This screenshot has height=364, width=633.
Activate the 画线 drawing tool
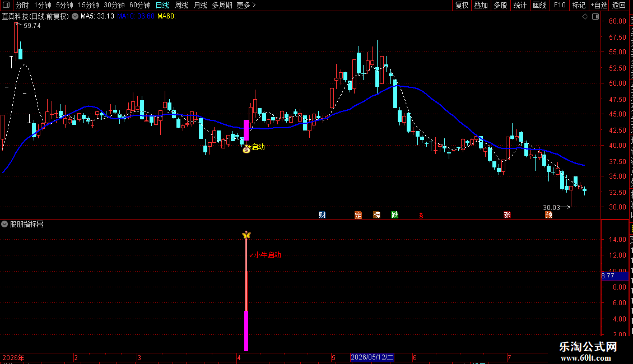point(540,5)
